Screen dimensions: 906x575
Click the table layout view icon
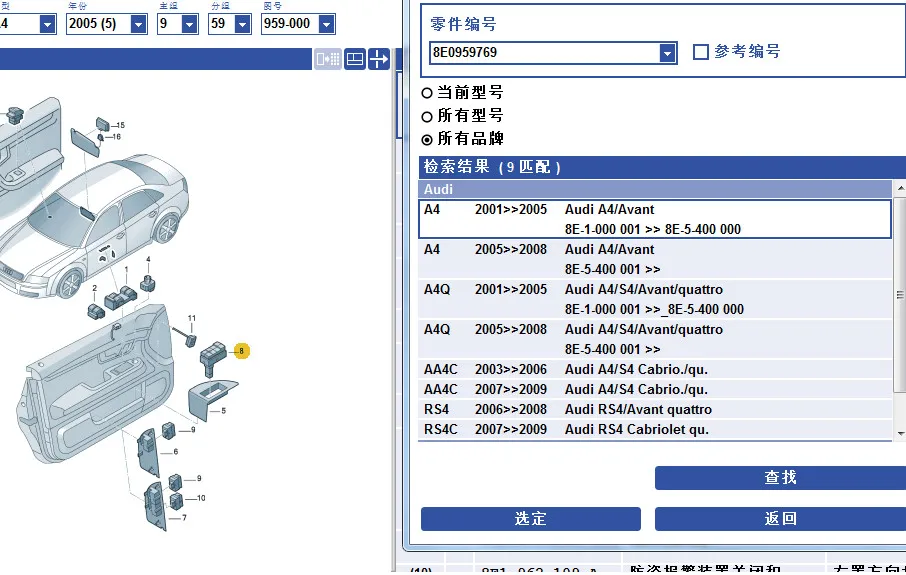pyautogui.click(x=355, y=59)
